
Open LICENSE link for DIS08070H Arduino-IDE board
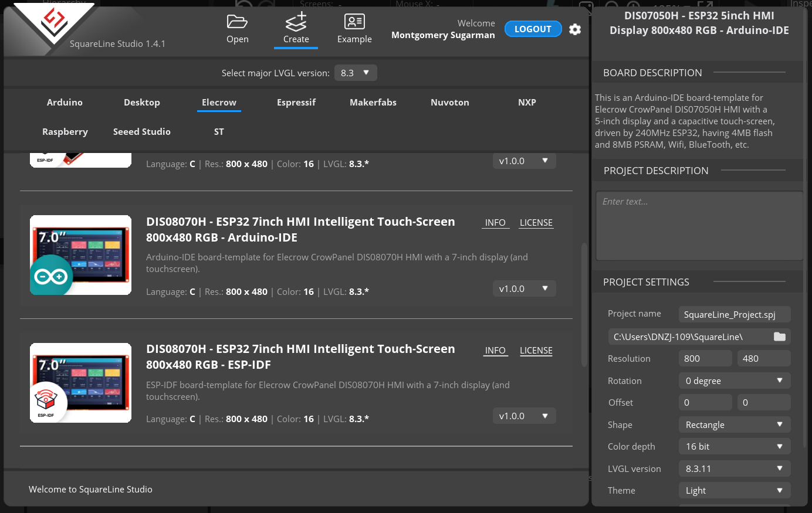tap(536, 223)
